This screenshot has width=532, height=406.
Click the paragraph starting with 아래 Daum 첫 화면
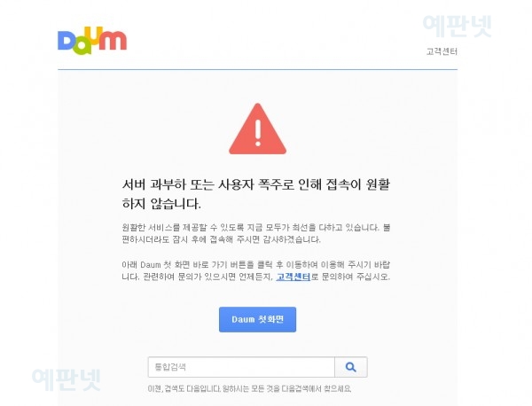tap(256, 270)
